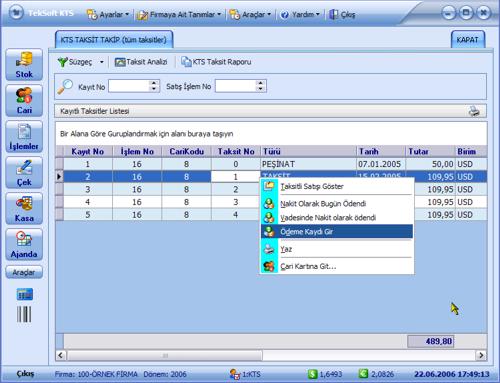
Task: Open the Stok module from sidebar
Action: (24, 65)
